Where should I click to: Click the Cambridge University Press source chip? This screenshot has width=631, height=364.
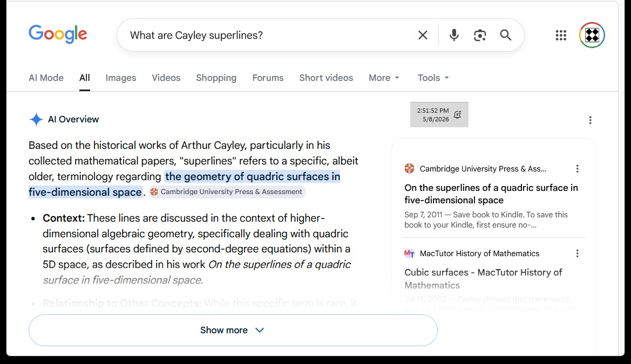click(227, 192)
